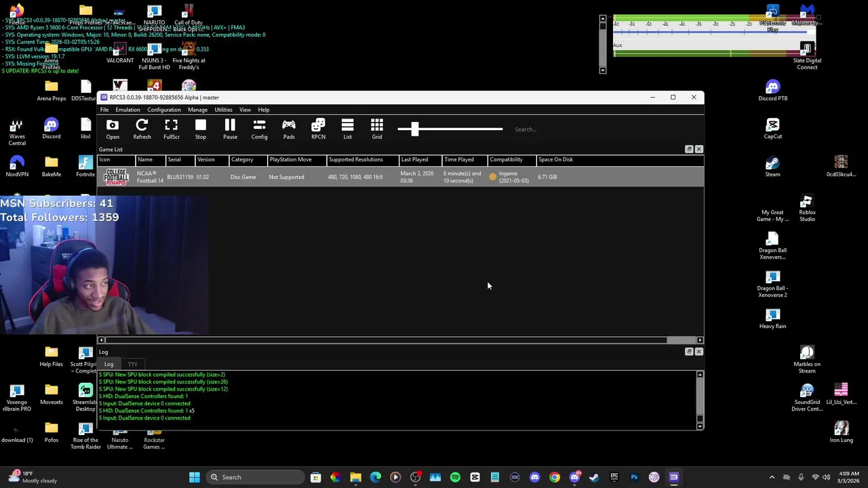Select the NCAA Football 14 game icon
The width and height of the screenshot is (868, 488).
116,177
